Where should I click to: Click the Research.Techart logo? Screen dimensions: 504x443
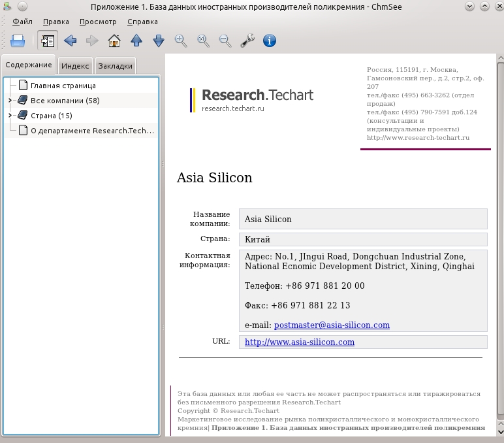(x=252, y=100)
